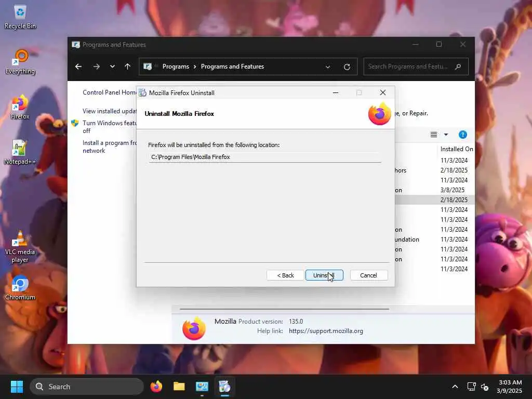Click the 135.0 product version text
Viewport: 532px width, 399px height.
[296, 321]
